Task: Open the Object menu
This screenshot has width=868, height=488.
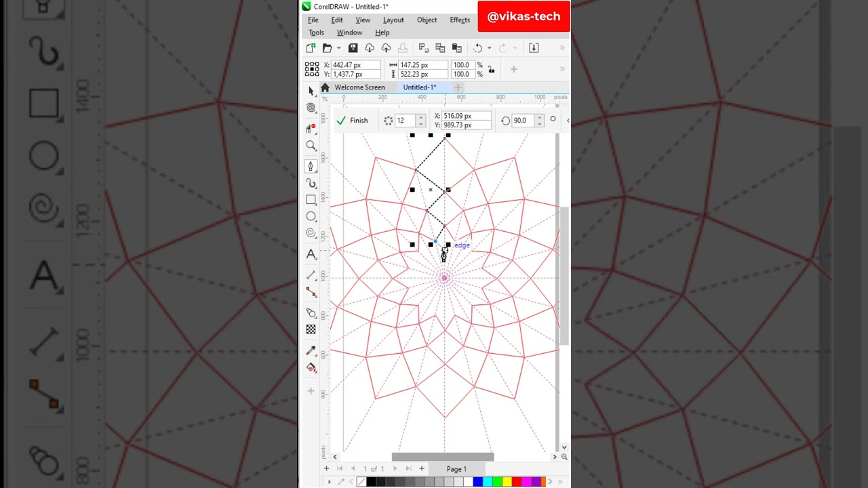Action: (x=427, y=20)
